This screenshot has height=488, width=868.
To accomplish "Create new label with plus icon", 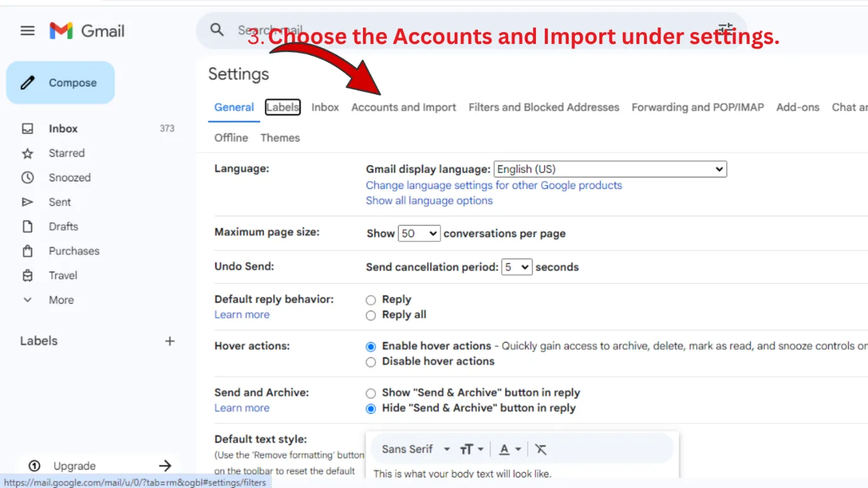I will (x=170, y=341).
